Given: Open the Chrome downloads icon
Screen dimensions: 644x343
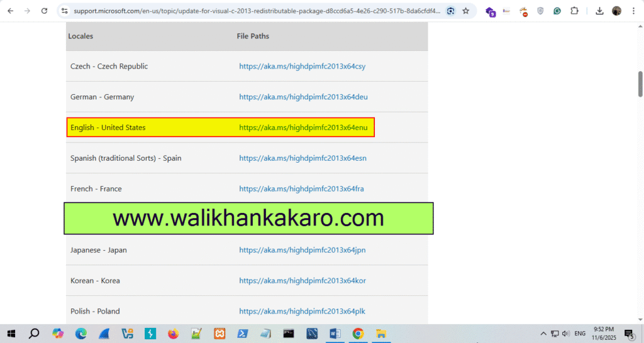Looking at the screenshot, I should pyautogui.click(x=599, y=11).
